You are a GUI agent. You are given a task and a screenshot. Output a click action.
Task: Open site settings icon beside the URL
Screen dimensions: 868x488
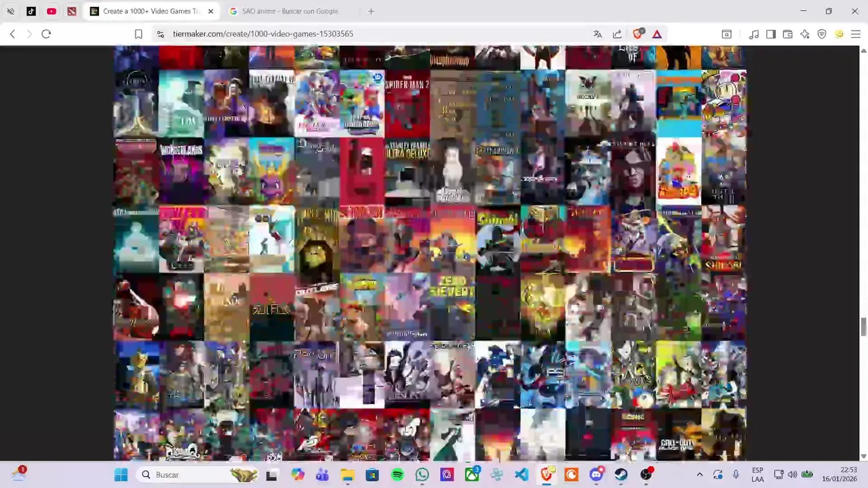point(160,34)
